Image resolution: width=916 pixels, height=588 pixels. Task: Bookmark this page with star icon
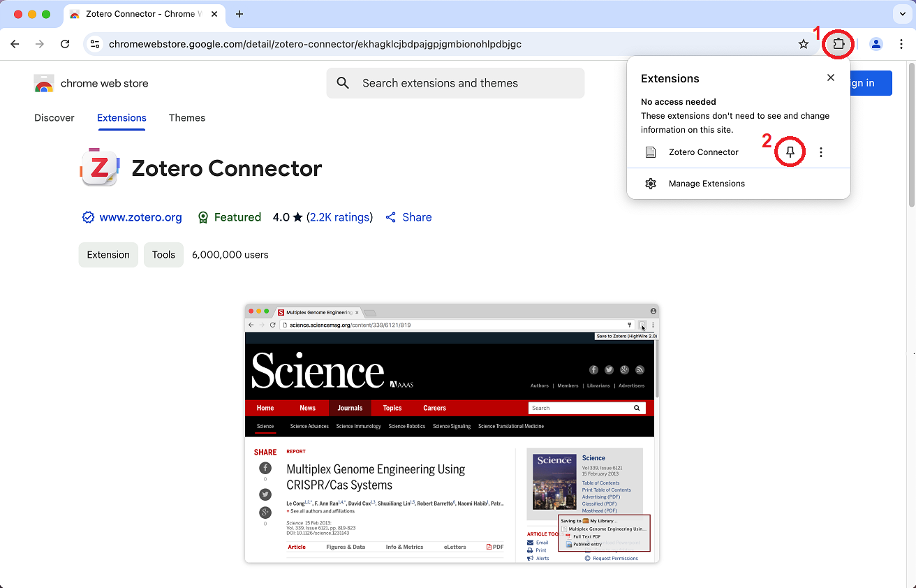(x=804, y=44)
